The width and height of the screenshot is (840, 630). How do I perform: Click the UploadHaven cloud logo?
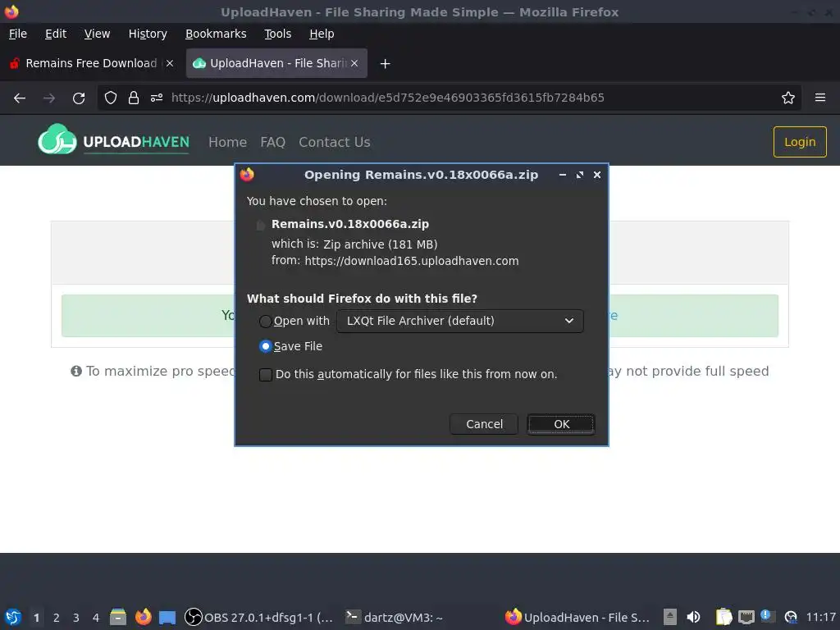pyautogui.click(x=57, y=139)
